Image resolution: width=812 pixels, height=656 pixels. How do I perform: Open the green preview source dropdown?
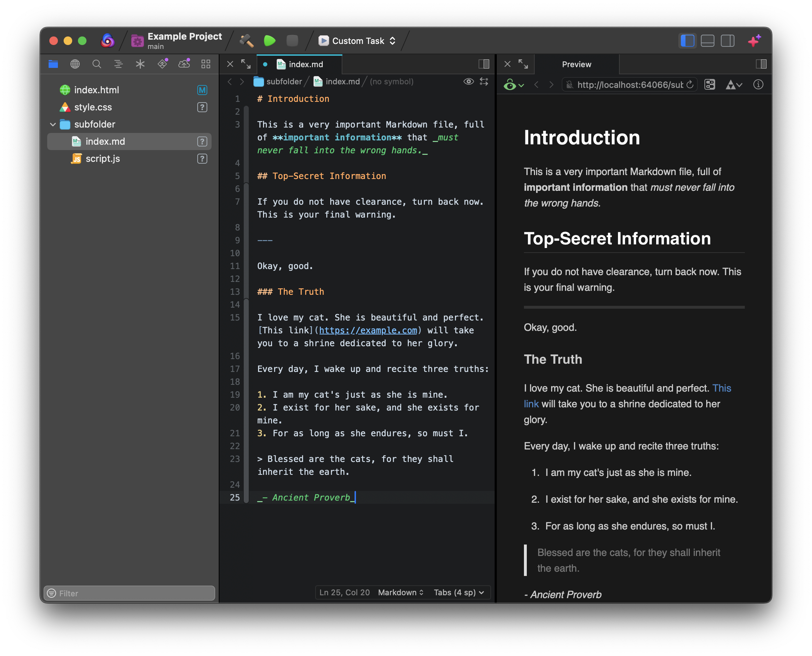pos(513,85)
